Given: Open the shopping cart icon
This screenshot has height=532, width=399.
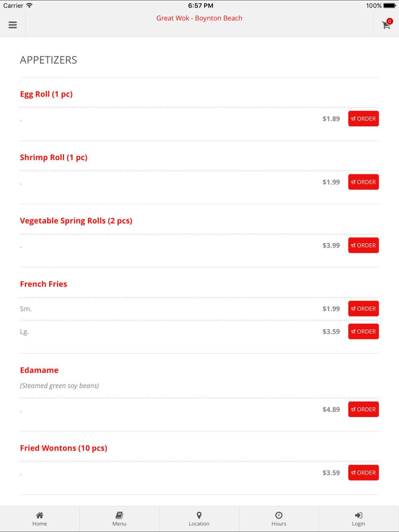Looking at the screenshot, I should 386,25.
